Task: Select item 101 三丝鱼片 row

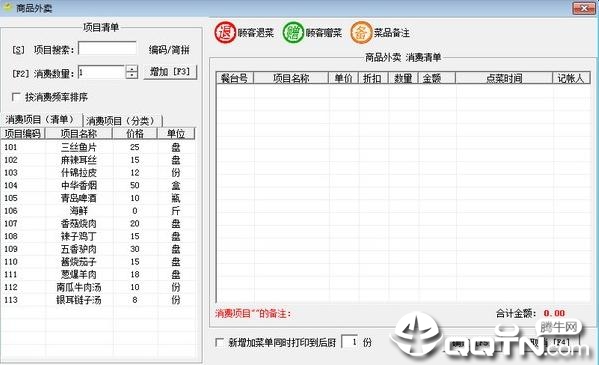Action: pyautogui.click(x=98, y=147)
